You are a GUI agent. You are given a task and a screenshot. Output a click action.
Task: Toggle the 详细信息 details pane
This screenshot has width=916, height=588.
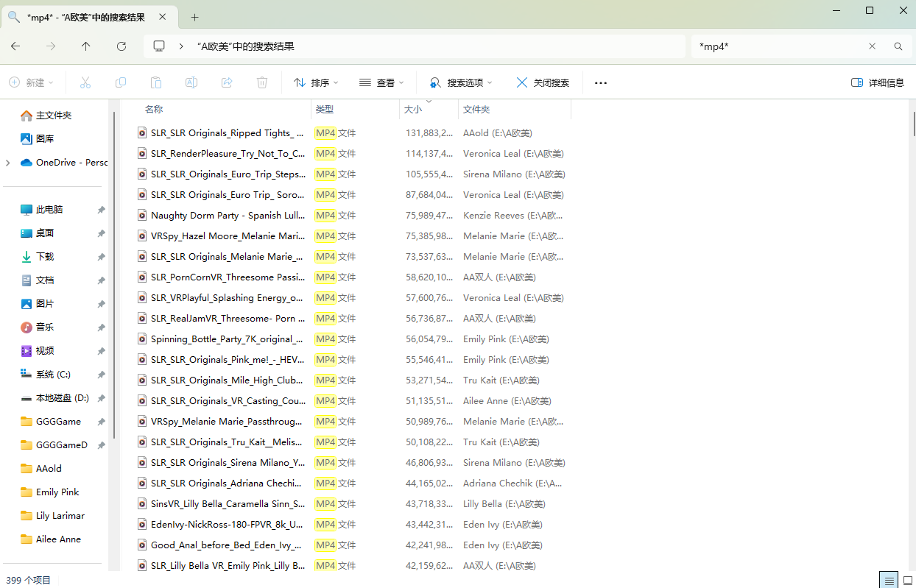pos(878,82)
